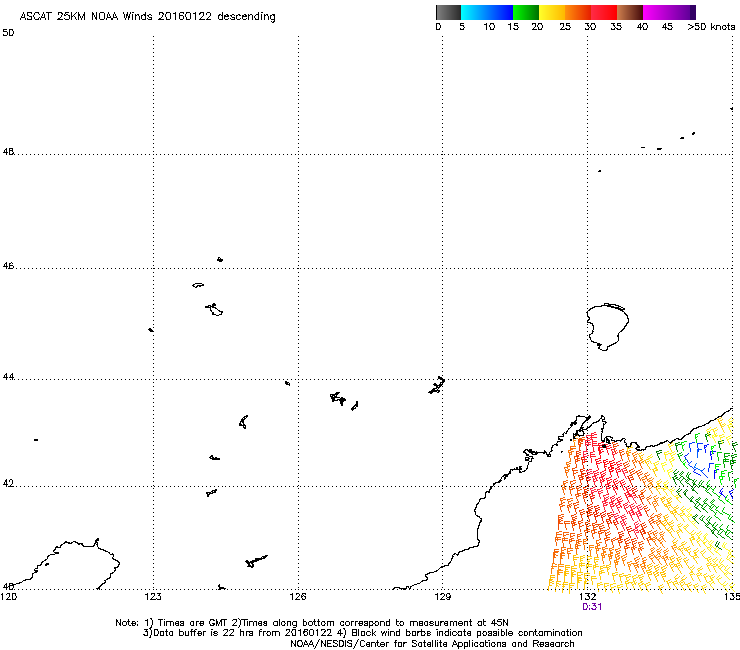The height and width of the screenshot is (650, 740).
Task: Click the legend tick label '20'
Action: [537, 27]
